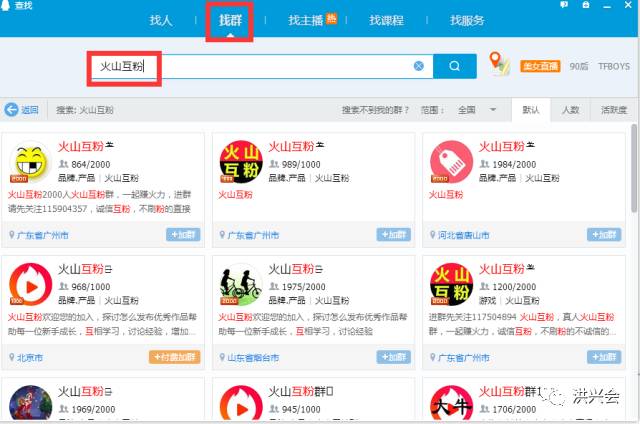
Task: Select the TFBOYS suggested keyword
Action: (x=614, y=66)
